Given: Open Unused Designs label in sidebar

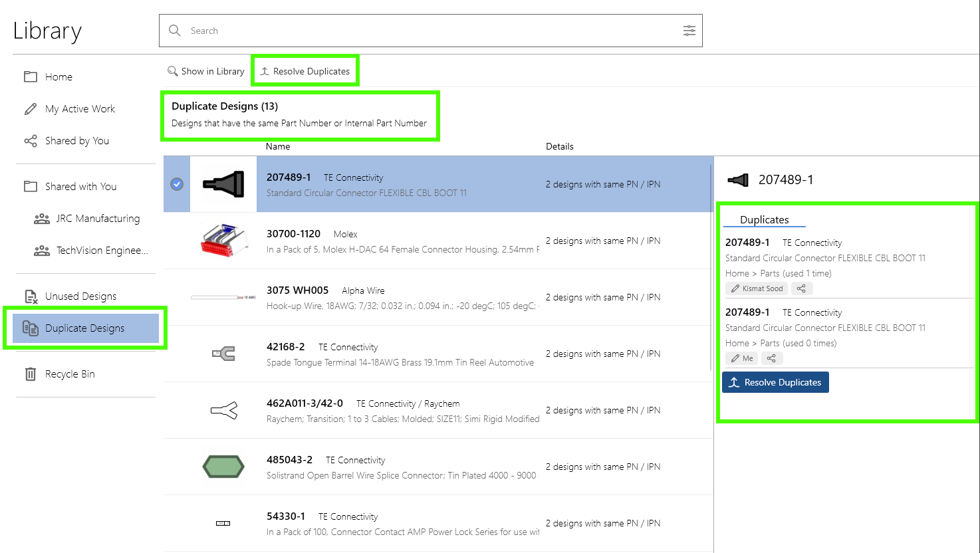Looking at the screenshot, I should (80, 296).
